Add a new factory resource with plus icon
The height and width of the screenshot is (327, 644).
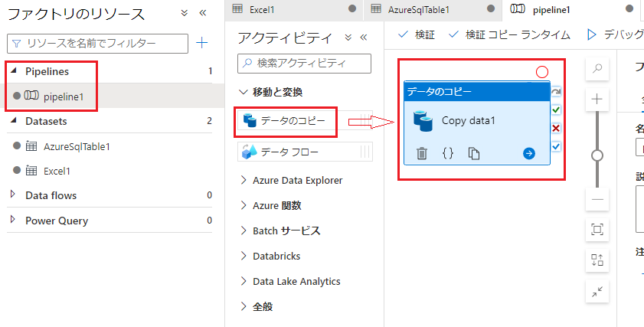[x=201, y=43]
